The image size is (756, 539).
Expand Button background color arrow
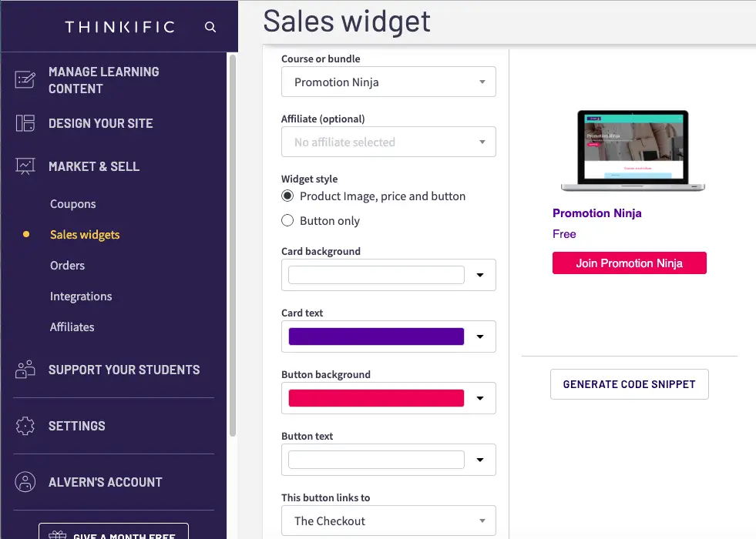(480, 398)
